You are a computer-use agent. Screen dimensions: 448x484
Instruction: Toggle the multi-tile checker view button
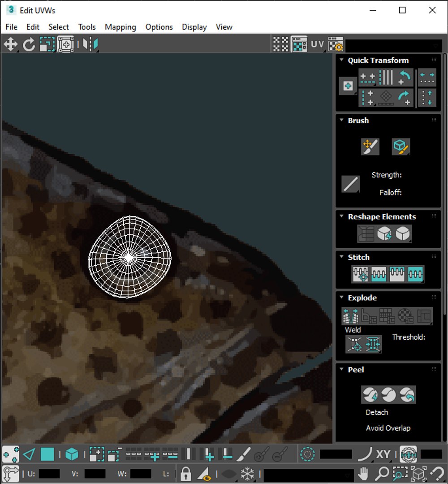point(280,44)
